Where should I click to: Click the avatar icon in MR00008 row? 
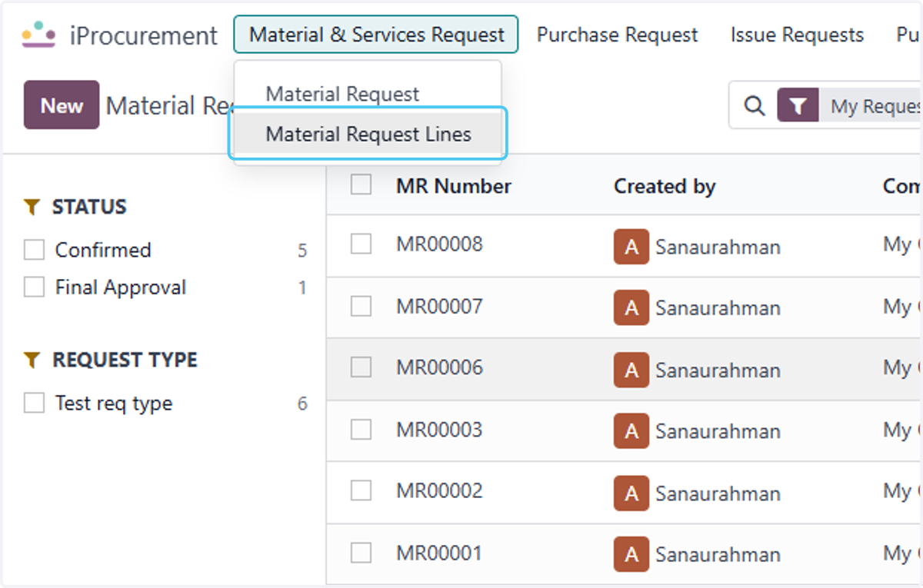[631, 247]
